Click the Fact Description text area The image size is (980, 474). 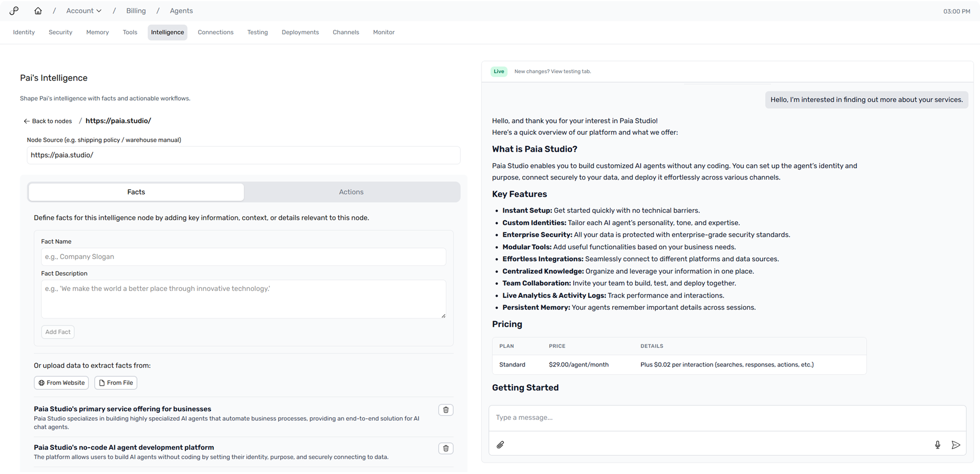(x=244, y=299)
